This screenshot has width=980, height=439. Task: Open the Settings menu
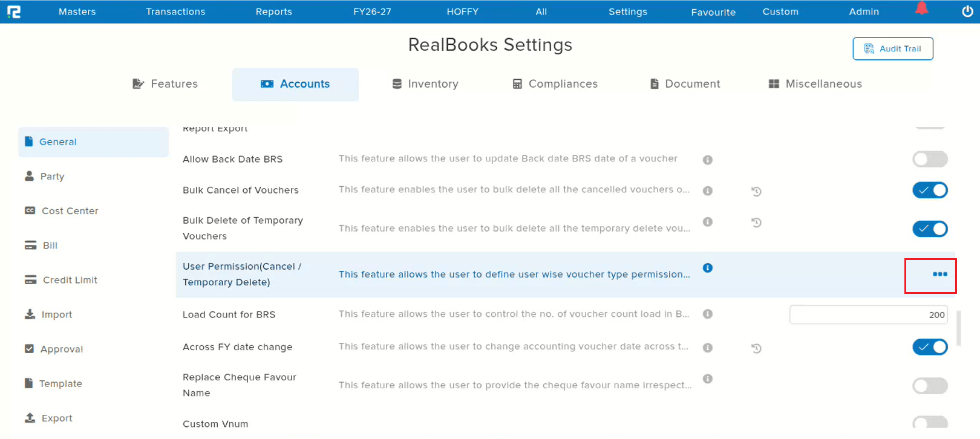(628, 11)
